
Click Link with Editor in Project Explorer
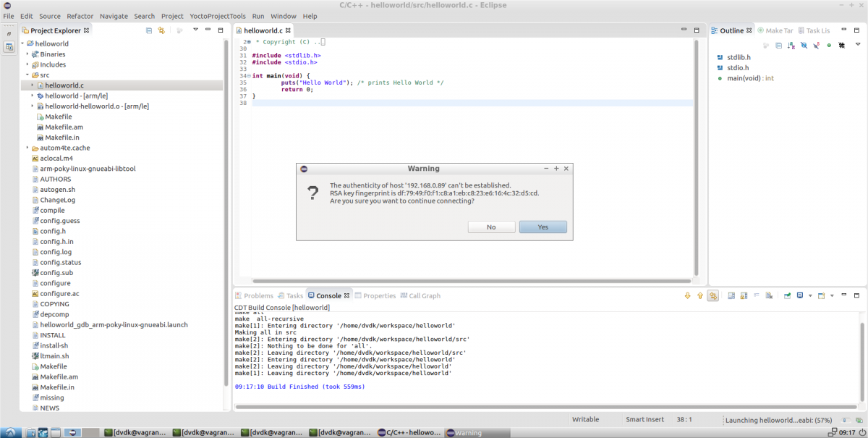click(x=161, y=30)
